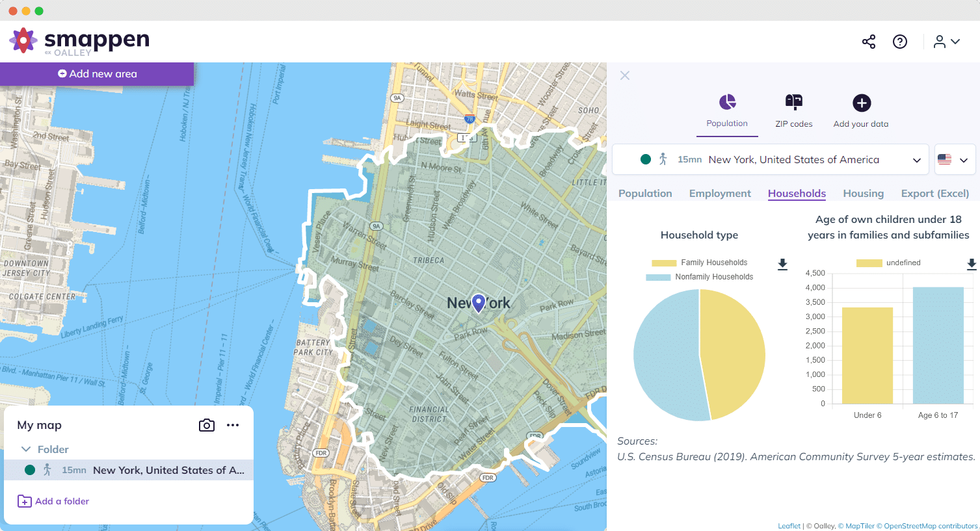Collapse the Folder in My map
This screenshot has height=531, width=980.
(26, 449)
